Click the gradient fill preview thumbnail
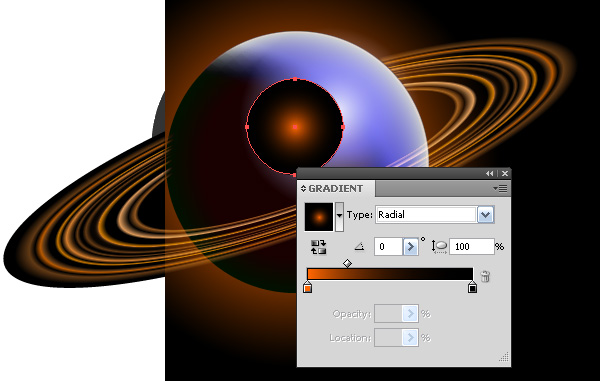The height and width of the screenshot is (381, 600). point(319,217)
